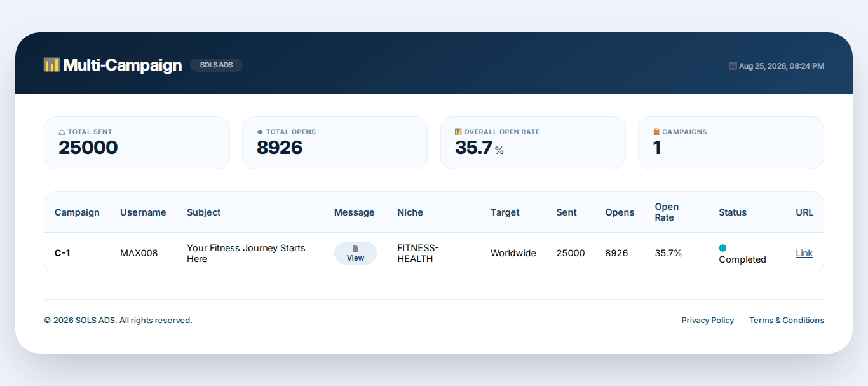Viewport: 868px width, 386px height.
Task: Click the Opens column header
Action: pos(620,212)
